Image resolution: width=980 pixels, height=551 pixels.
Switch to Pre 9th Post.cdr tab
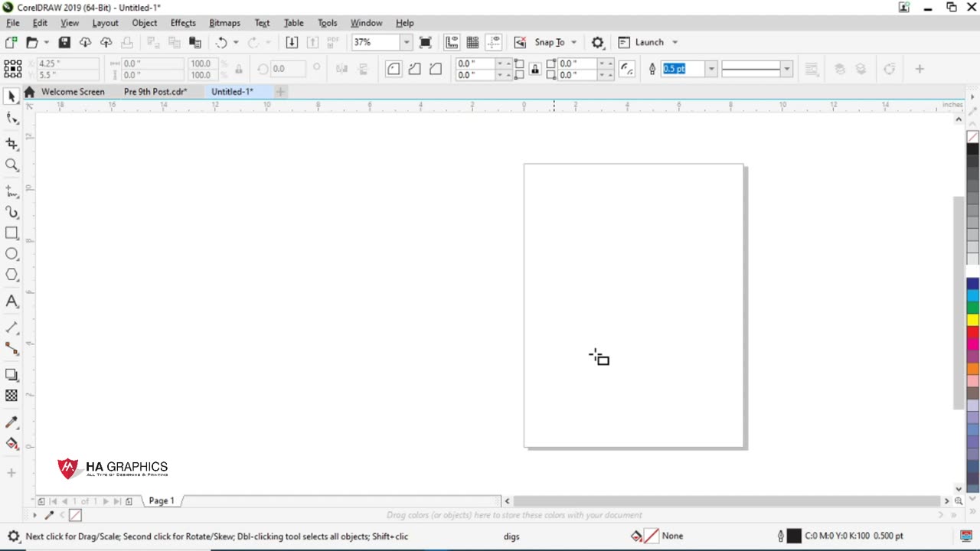coord(155,92)
